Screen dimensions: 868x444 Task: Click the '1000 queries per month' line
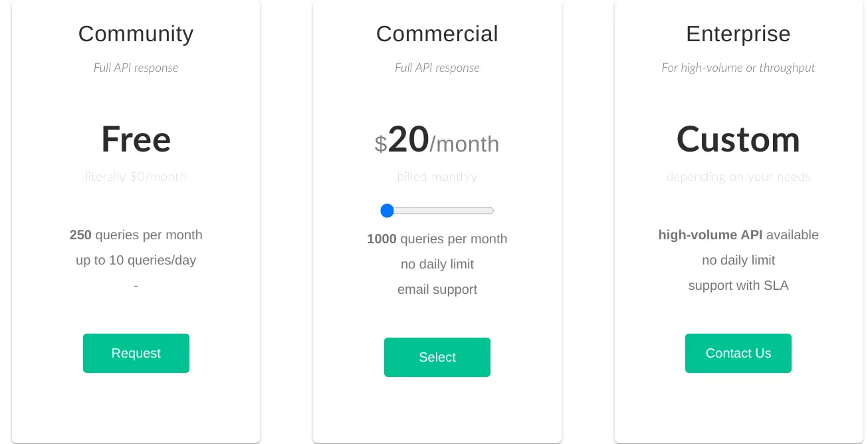(437, 239)
